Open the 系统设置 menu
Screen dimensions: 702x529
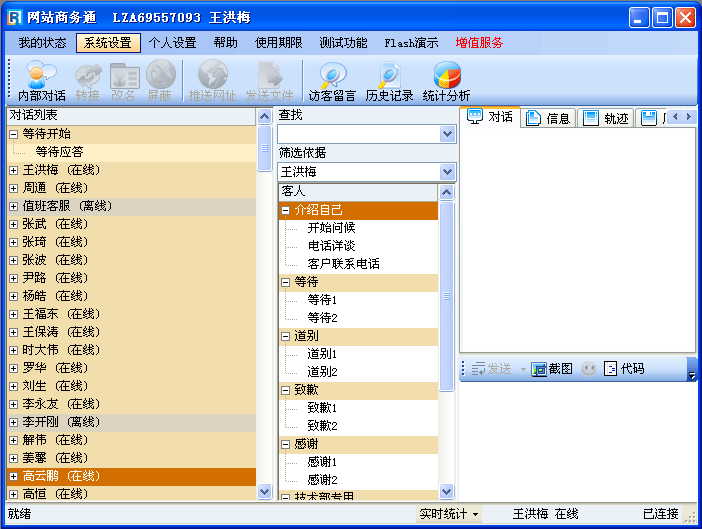coord(107,43)
